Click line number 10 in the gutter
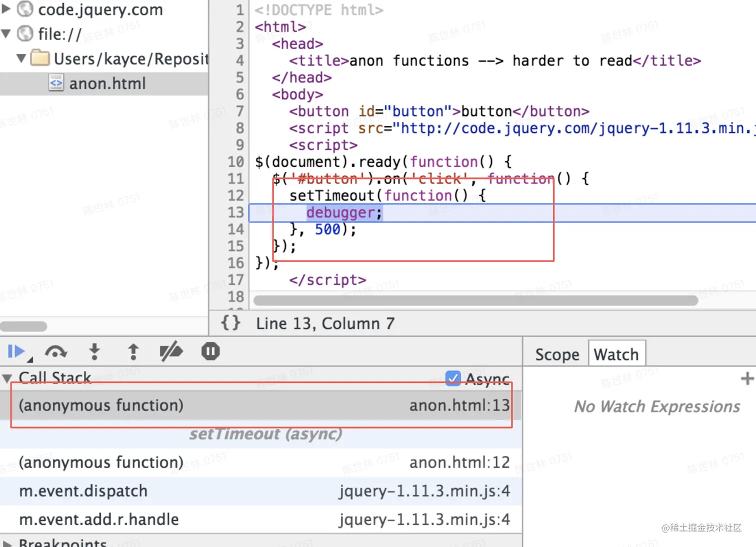 (235, 162)
